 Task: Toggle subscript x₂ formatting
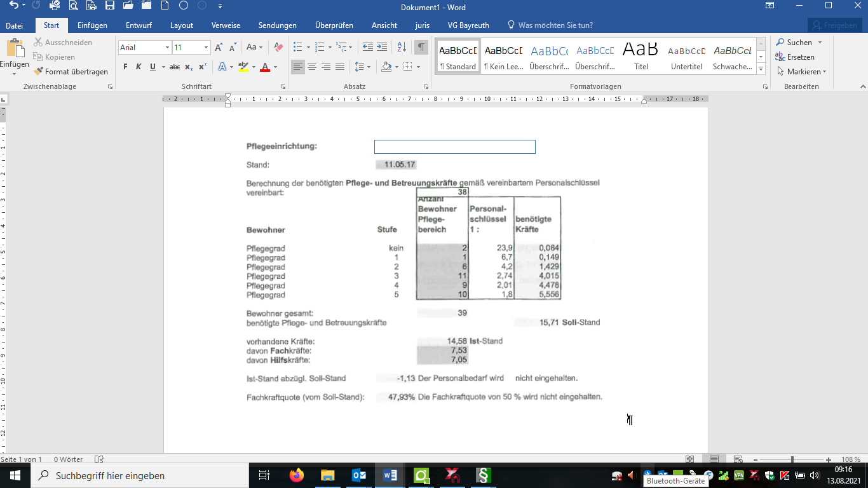[189, 67]
